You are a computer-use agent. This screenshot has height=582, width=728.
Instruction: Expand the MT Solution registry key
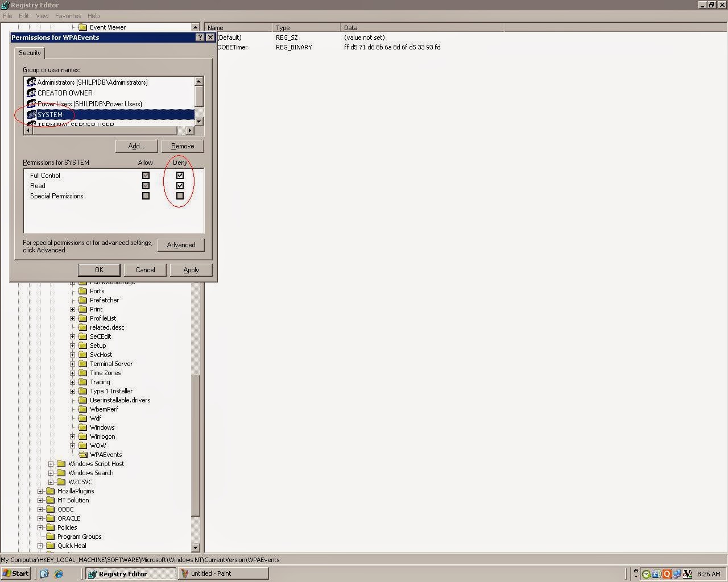click(x=40, y=500)
